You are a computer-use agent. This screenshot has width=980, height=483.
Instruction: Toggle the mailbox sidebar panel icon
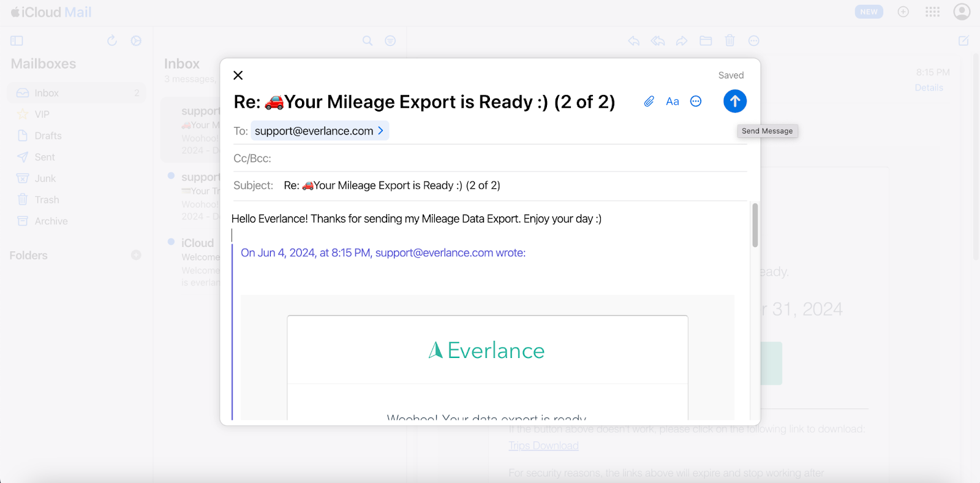pyautogui.click(x=17, y=41)
